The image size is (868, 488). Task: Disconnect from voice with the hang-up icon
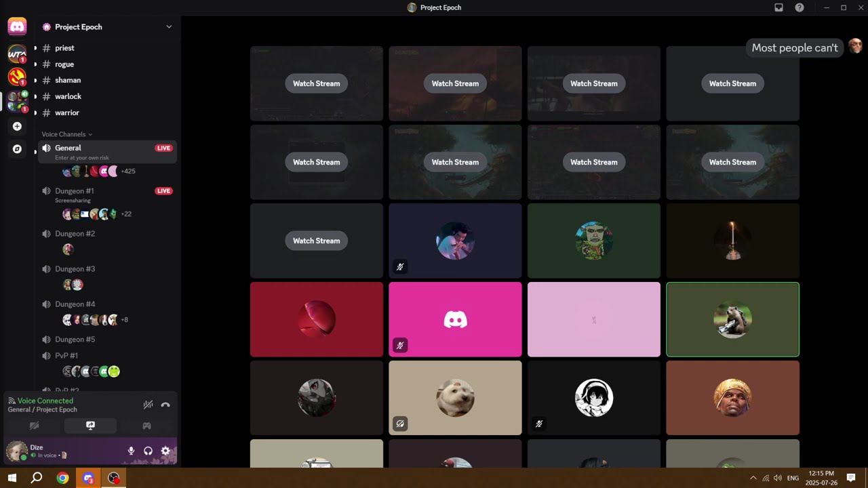165,405
